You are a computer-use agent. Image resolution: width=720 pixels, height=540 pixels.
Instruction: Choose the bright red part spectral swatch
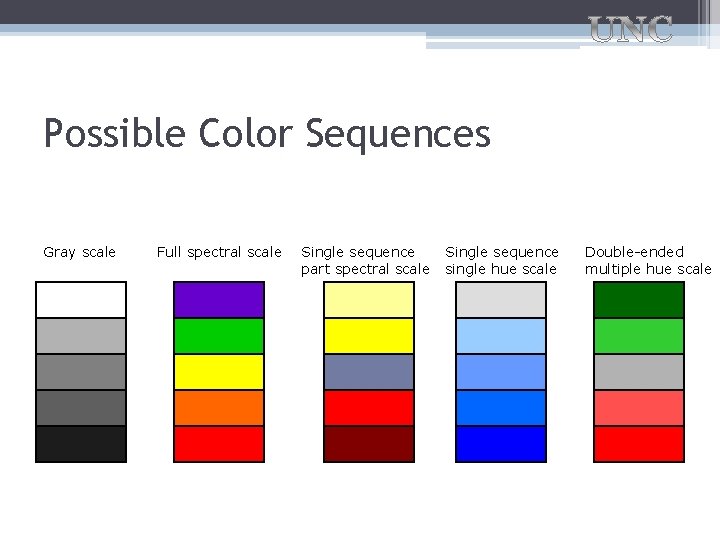click(369, 408)
